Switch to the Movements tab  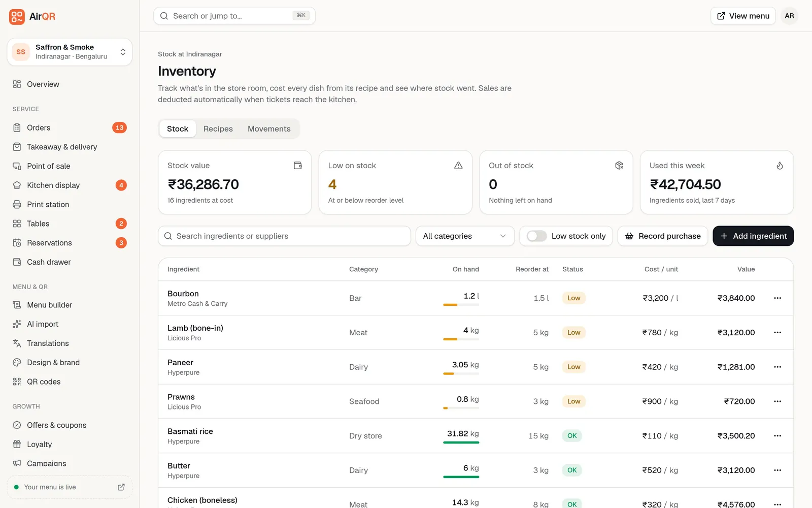(x=269, y=129)
